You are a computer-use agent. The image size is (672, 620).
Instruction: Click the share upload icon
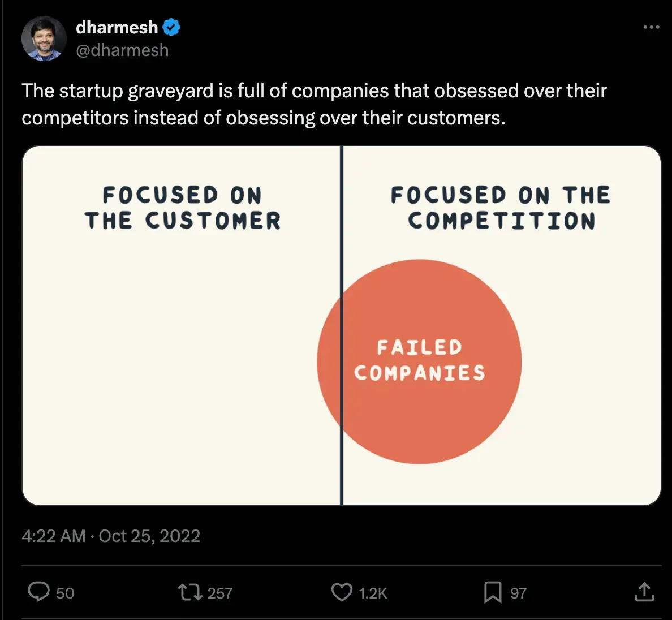click(x=644, y=592)
